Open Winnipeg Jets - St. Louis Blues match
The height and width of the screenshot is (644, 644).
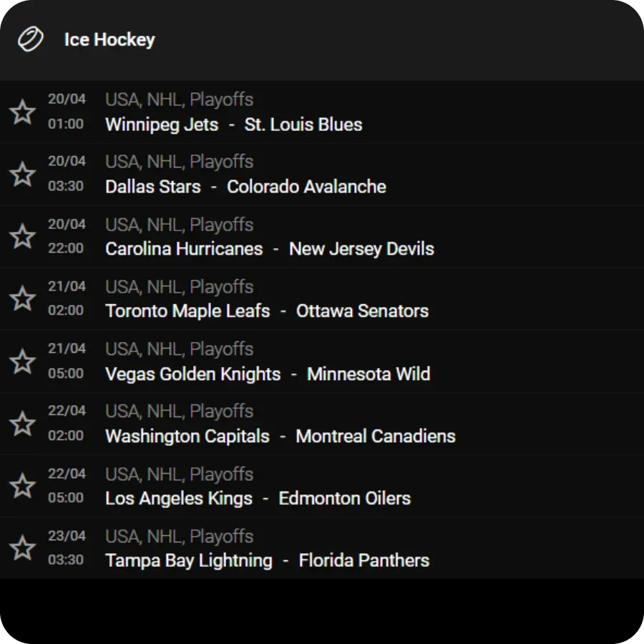tap(322, 112)
